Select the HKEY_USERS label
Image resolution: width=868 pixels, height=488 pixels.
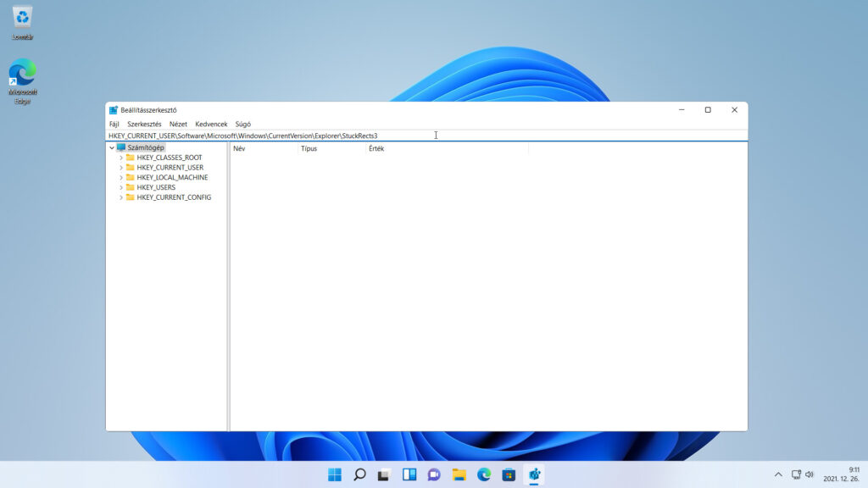point(156,187)
